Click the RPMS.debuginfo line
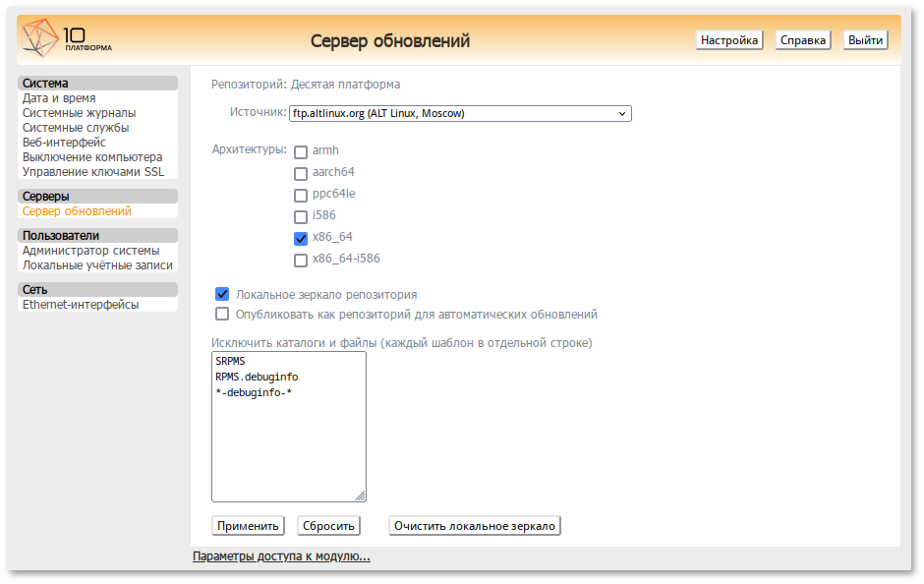 pyautogui.click(x=257, y=377)
